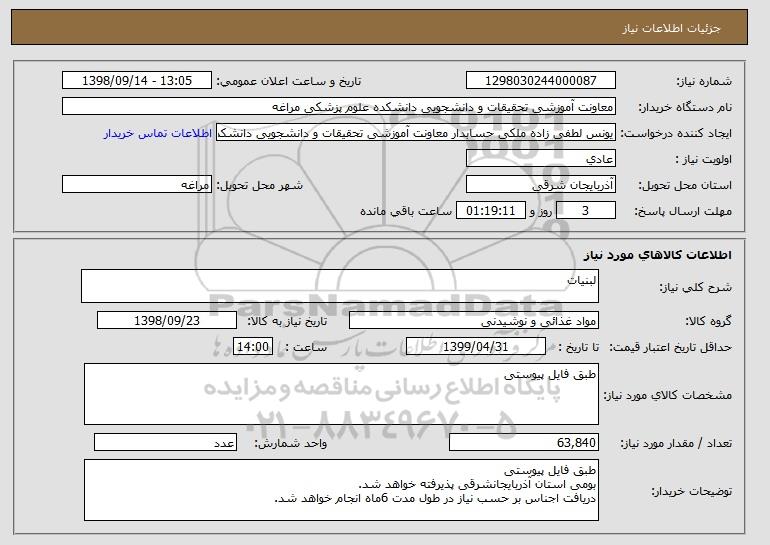Click the label تعداد / مقدار مورد نیاز
This screenshot has height=545, width=770.
(676, 443)
